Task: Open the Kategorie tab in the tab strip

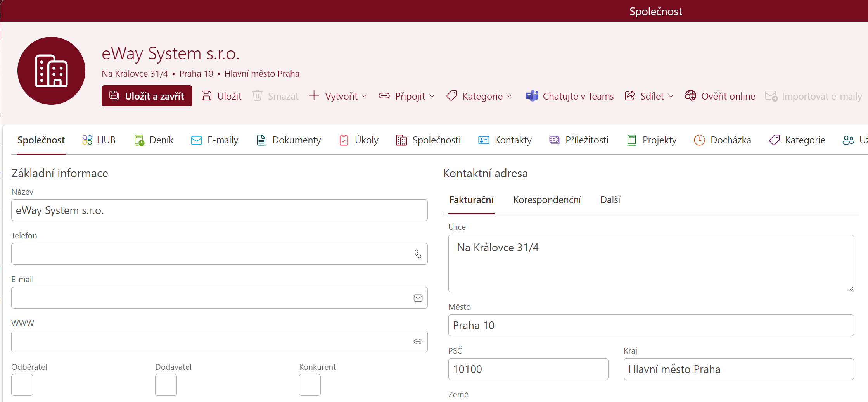Action: pyautogui.click(x=797, y=140)
